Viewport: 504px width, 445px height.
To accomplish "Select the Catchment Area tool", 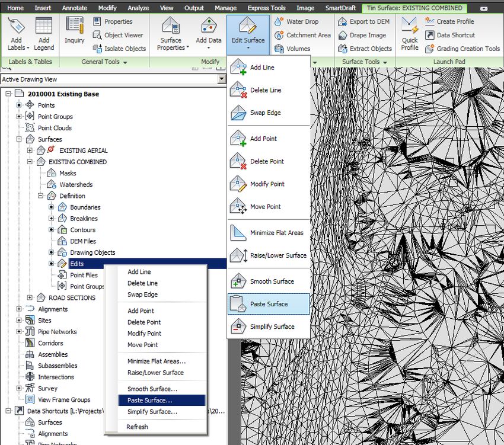I will 302,35.
